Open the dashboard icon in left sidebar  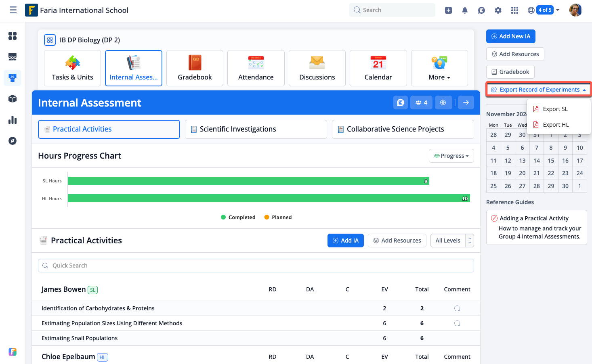point(13,36)
